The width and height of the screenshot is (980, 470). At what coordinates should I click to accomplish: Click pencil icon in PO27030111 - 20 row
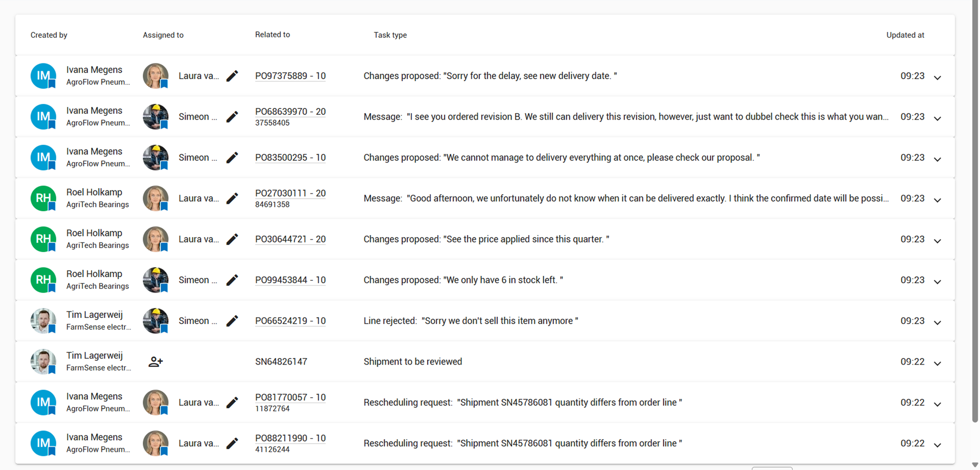pos(232,198)
